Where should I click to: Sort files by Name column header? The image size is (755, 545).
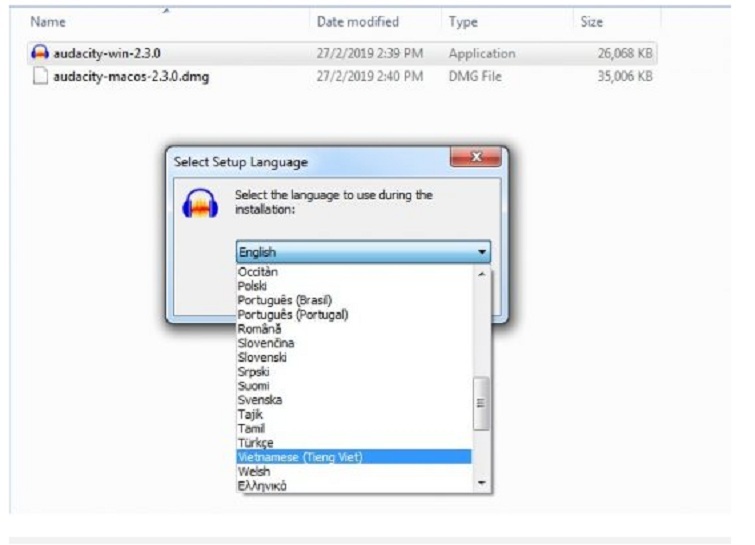tap(48, 21)
